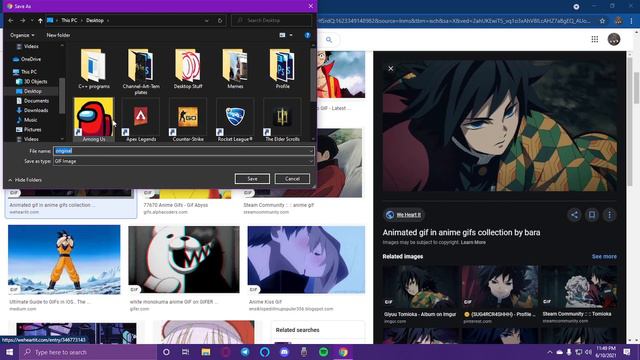Show hidden system tray icons

pos(550,352)
